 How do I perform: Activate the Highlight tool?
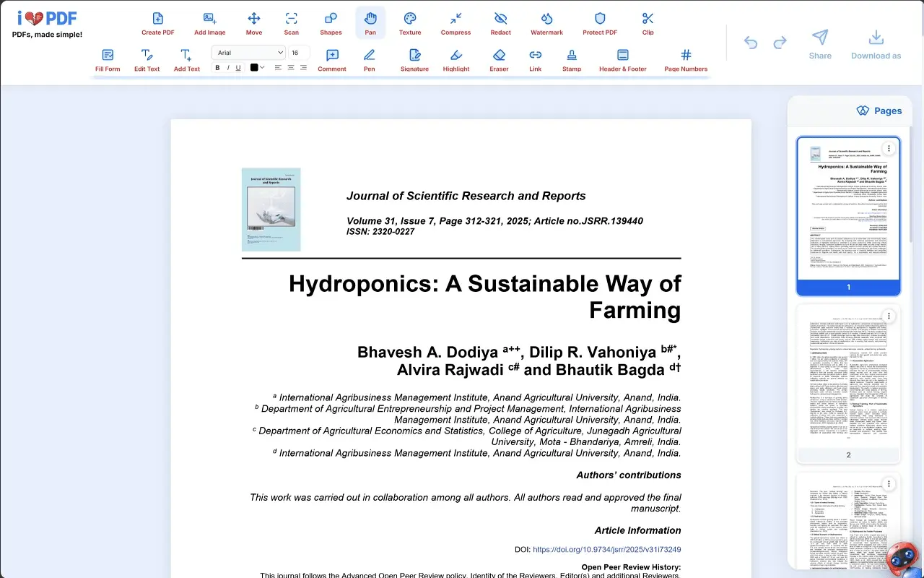[456, 60]
